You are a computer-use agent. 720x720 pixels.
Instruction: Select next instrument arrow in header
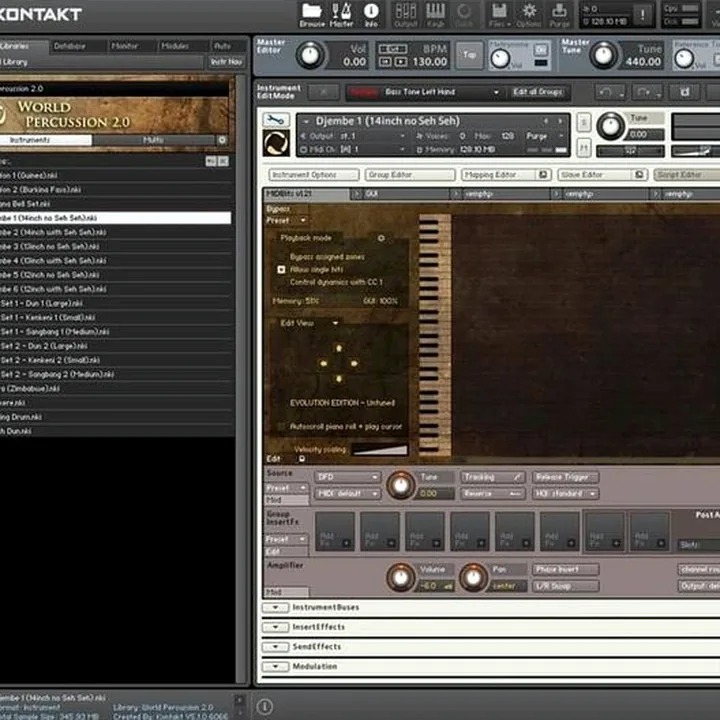(x=560, y=121)
